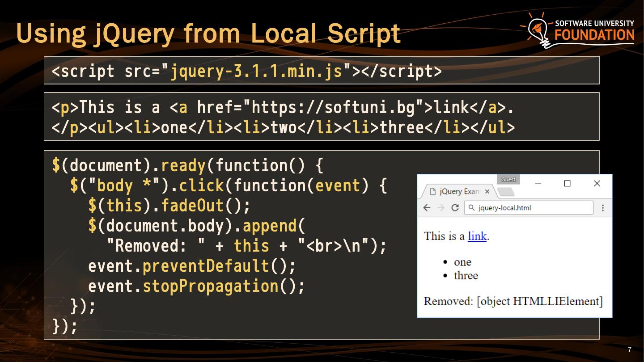Viewport: 644px width, 362px height.
Task: Open the Chrome three-dot menu
Action: click(603, 208)
